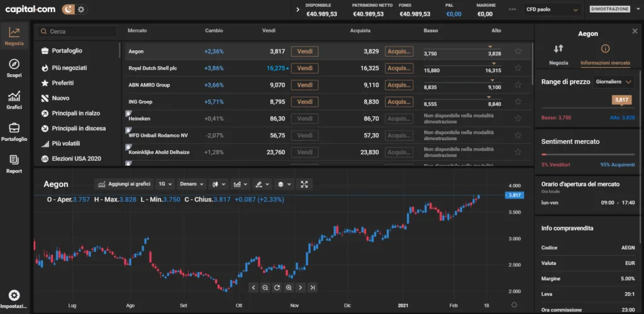Click Vendi for Royal Dutch Shell
The image size is (644, 314).
pos(305,68)
